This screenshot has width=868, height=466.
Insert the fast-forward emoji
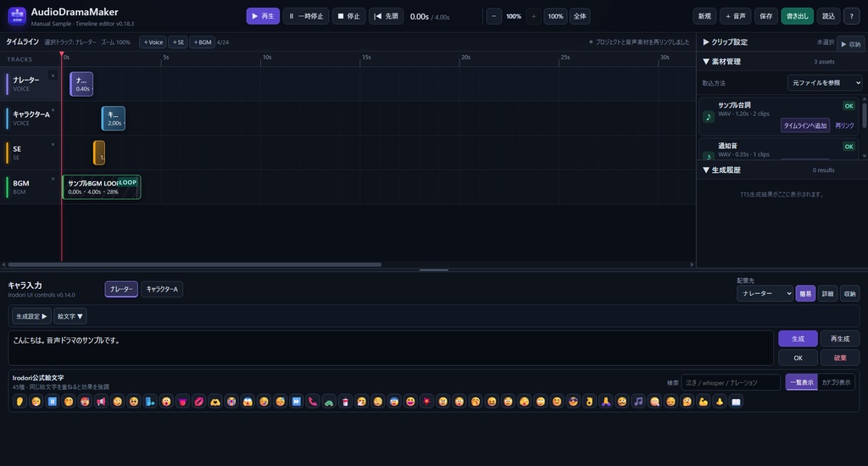(x=297, y=402)
